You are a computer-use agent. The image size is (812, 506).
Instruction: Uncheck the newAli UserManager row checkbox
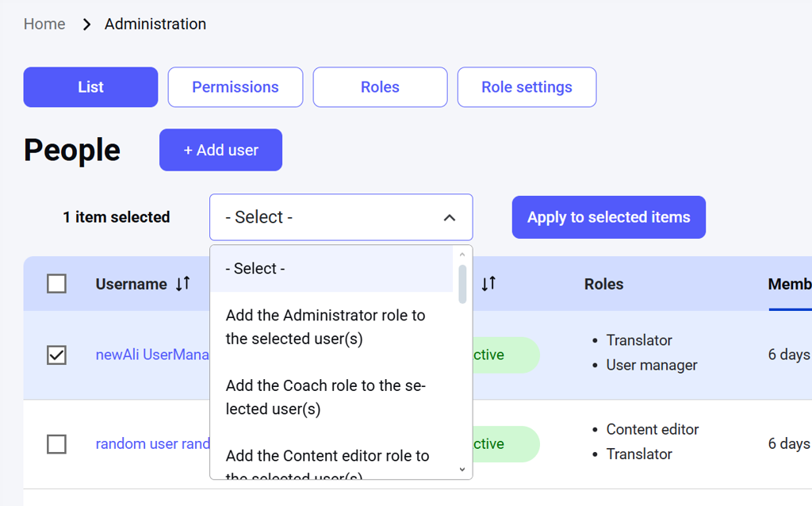tap(56, 355)
